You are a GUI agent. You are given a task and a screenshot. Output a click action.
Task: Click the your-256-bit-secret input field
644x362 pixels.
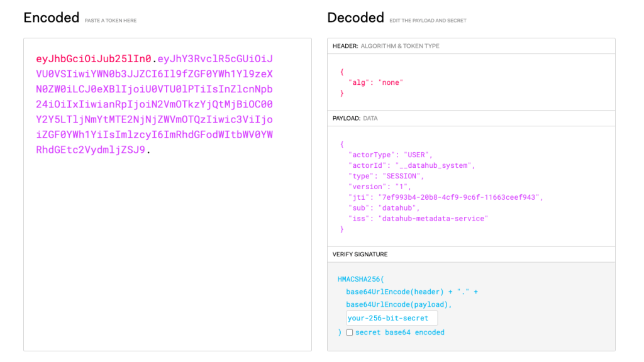391,318
